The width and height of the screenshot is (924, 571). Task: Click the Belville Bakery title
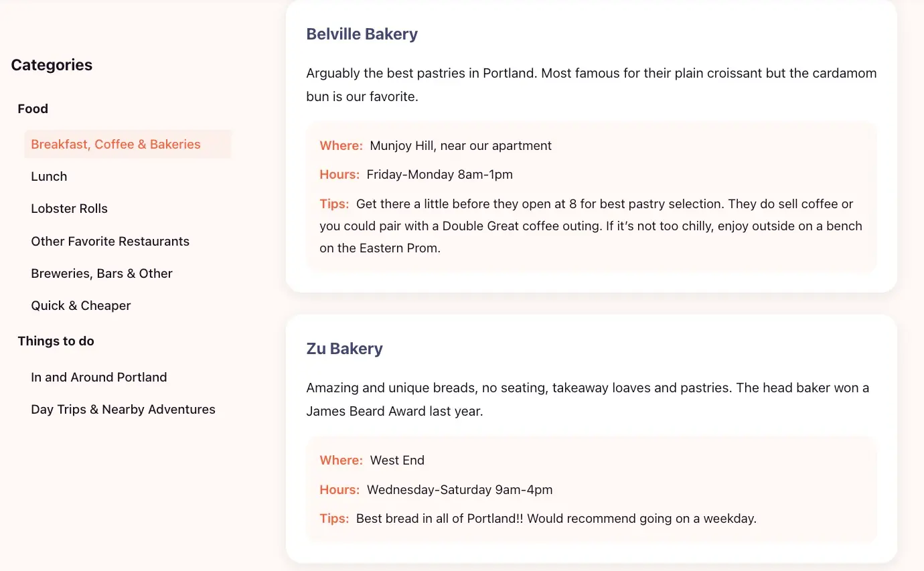[362, 33]
